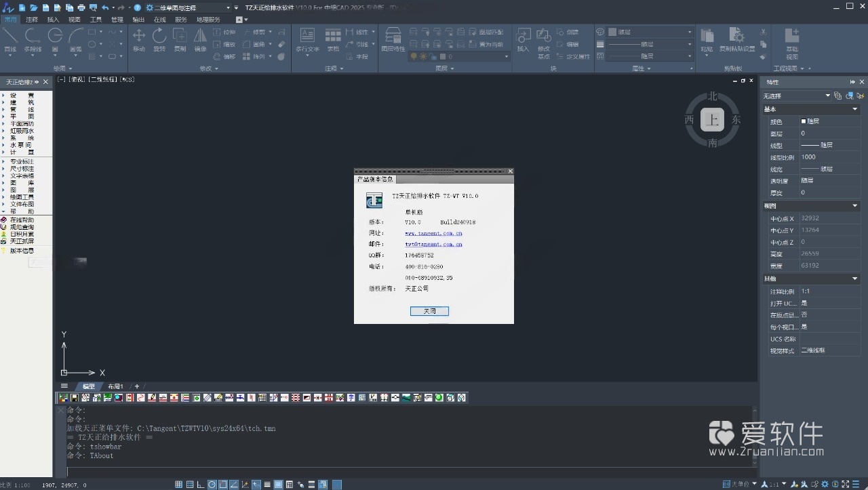Expand the 设置 menu in sidebar
This screenshot has height=490, width=868.
tap(22, 96)
